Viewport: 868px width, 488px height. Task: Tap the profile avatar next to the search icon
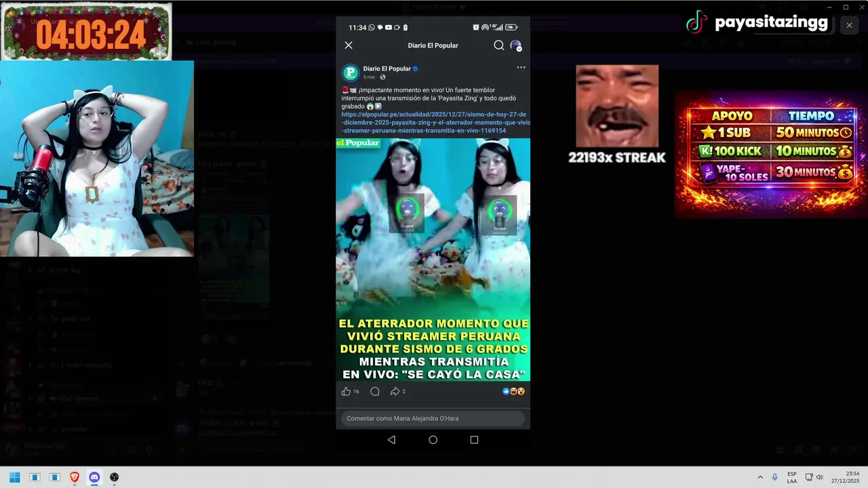(x=515, y=45)
